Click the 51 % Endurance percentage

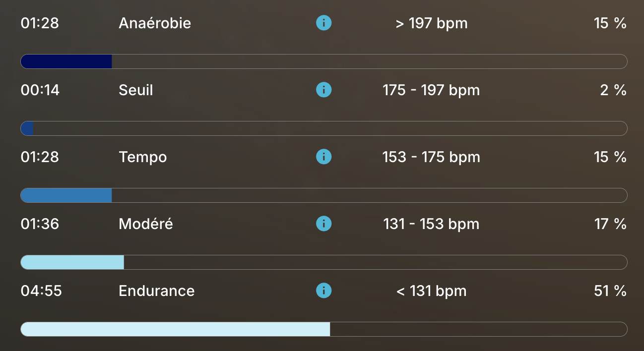[x=610, y=291]
